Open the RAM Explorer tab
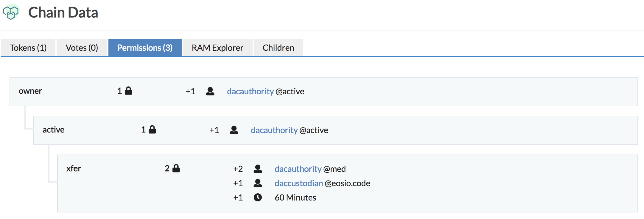 (217, 48)
